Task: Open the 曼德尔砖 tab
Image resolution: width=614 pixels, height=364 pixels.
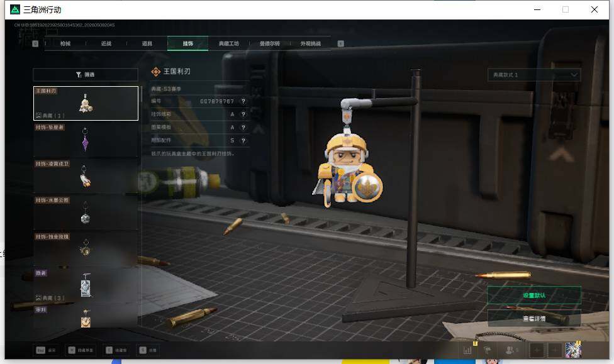Action: (270, 43)
